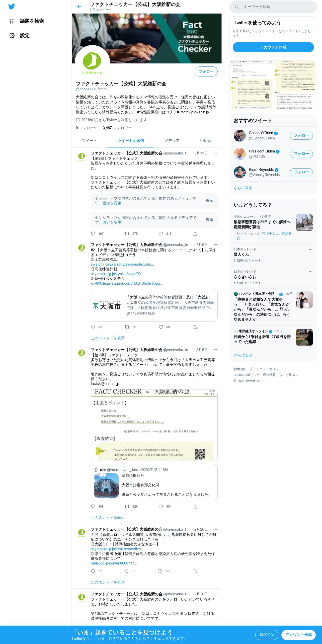
Task: Open more options on last 2月26日 tweet
Action: pos(215,594)
